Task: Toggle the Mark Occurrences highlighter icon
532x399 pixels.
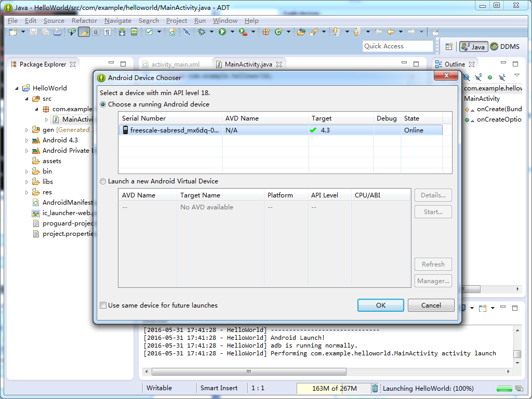Action: (84, 32)
